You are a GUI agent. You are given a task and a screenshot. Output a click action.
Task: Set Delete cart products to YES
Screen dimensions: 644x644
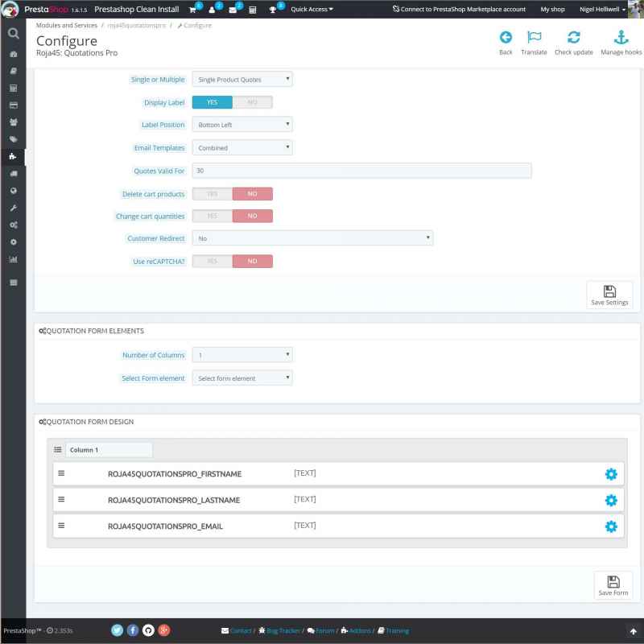212,194
